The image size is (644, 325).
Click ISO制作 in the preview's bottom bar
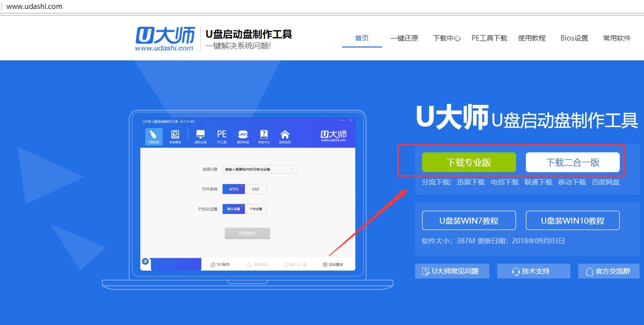point(220,265)
